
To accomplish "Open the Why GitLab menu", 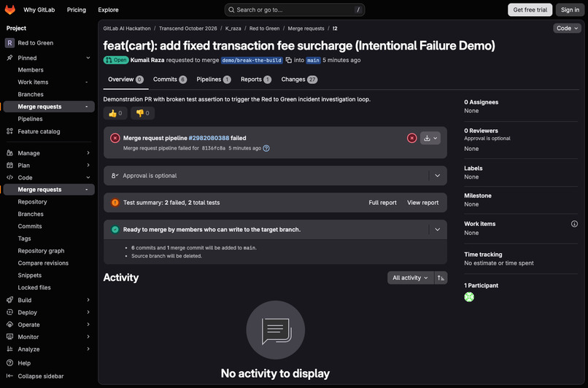I will (39, 9).
